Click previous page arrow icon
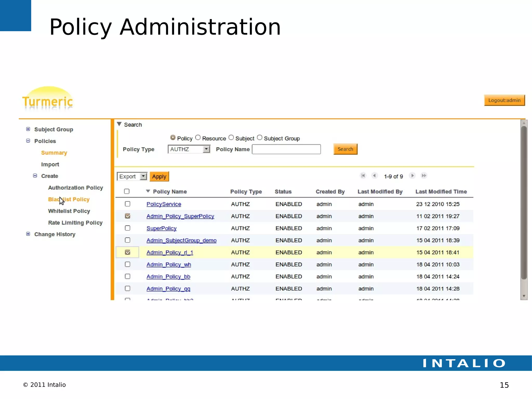The image size is (532, 399). [374, 176]
